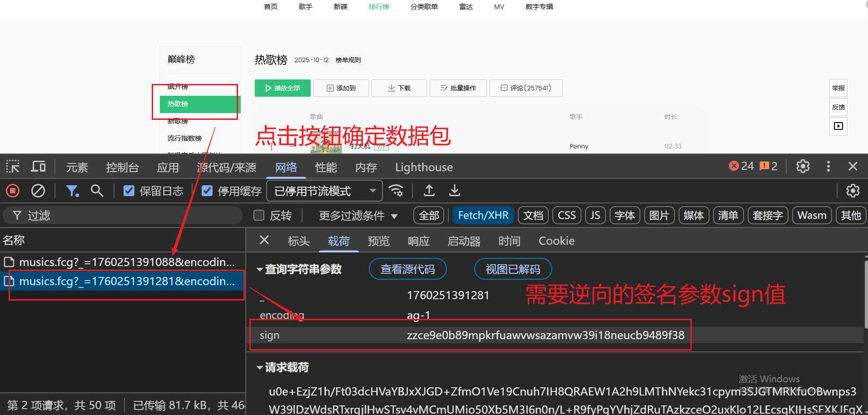Image resolution: width=868 pixels, height=415 pixels.
Task: Open the 元素 panel tab
Action: 77,167
